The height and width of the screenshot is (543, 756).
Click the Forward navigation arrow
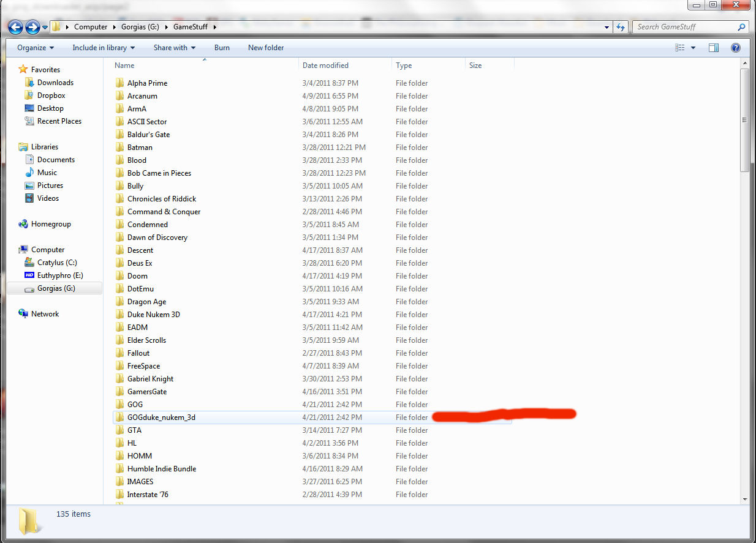click(32, 27)
